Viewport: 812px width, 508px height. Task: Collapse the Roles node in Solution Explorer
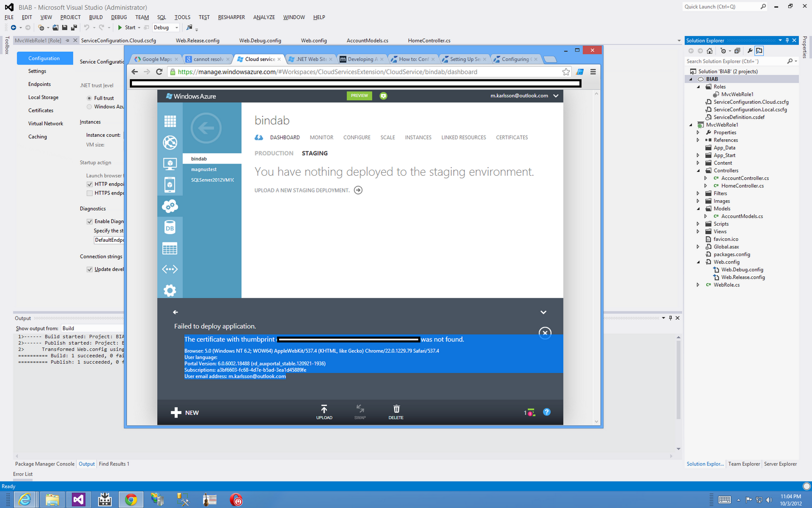[698, 87]
